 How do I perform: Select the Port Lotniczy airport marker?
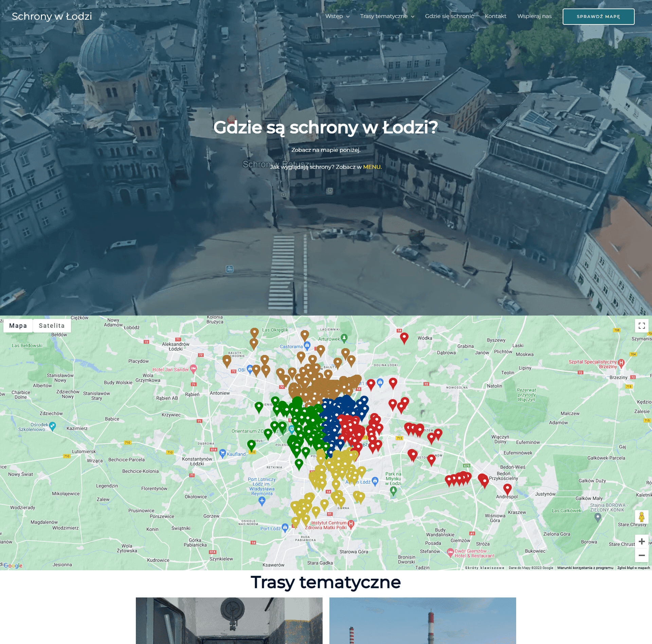(262, 501)
